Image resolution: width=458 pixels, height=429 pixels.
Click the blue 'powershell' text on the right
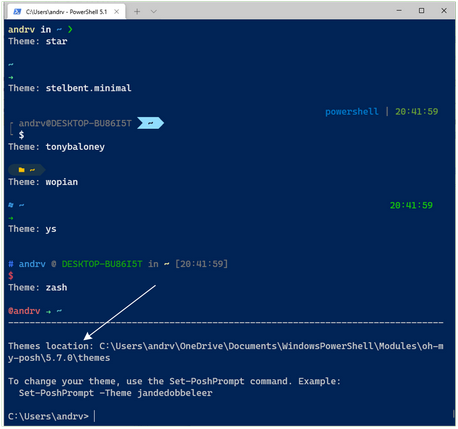[x=352, y=112]
